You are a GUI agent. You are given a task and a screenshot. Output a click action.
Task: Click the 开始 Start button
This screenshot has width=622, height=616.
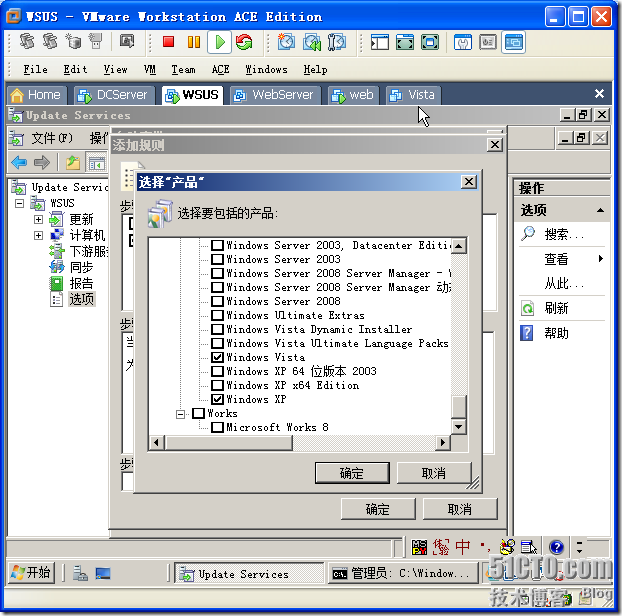point(31,573)
